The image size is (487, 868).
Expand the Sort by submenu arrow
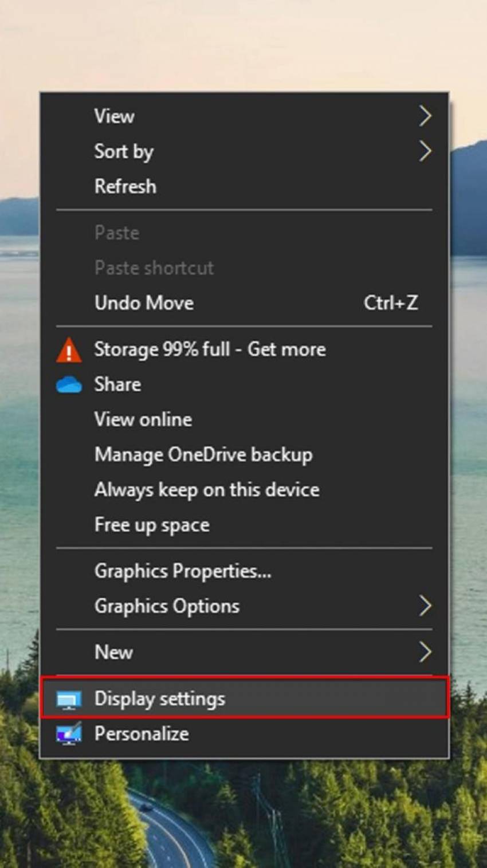(x=425, y=151)
